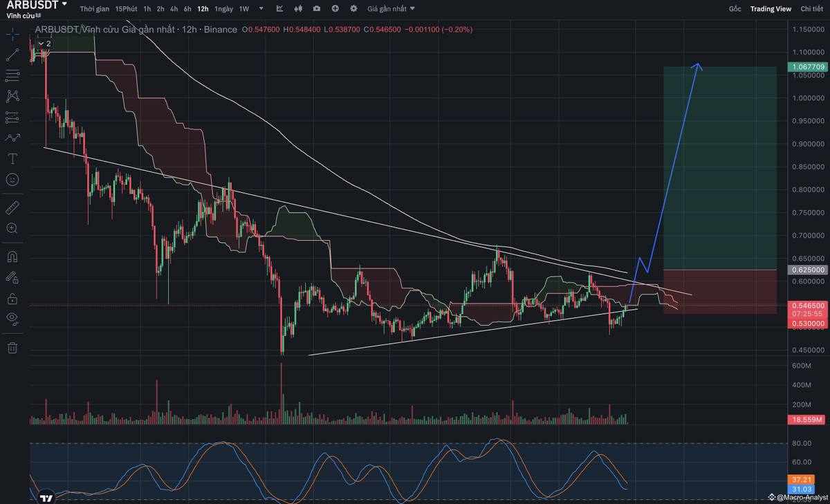Toggle stay in drawing mode pencil-lock

point(12,277)
